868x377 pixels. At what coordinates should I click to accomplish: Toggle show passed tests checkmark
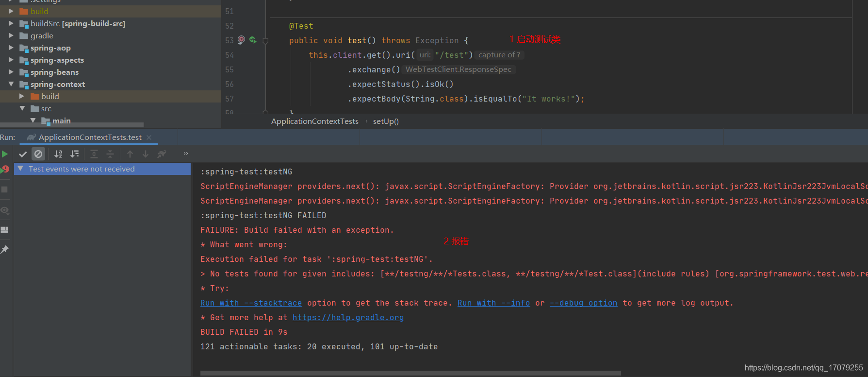pos(23,154)
